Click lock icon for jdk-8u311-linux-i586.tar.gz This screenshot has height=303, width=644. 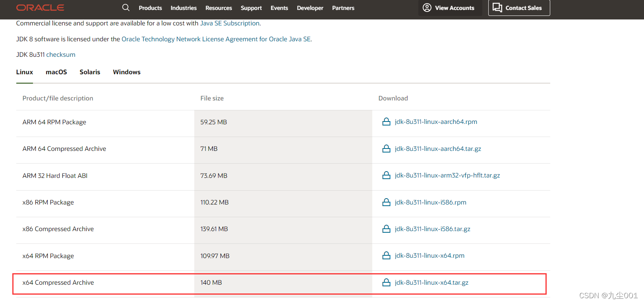[386, 229]
